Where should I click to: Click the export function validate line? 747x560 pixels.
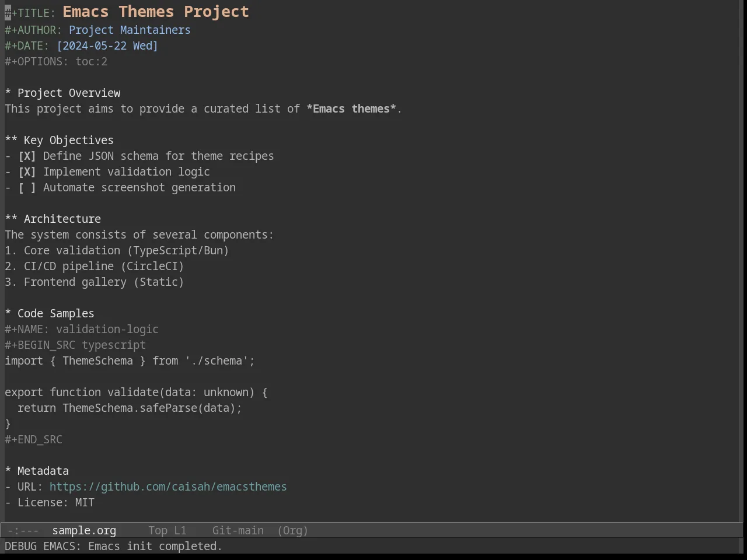coord(136,393)
